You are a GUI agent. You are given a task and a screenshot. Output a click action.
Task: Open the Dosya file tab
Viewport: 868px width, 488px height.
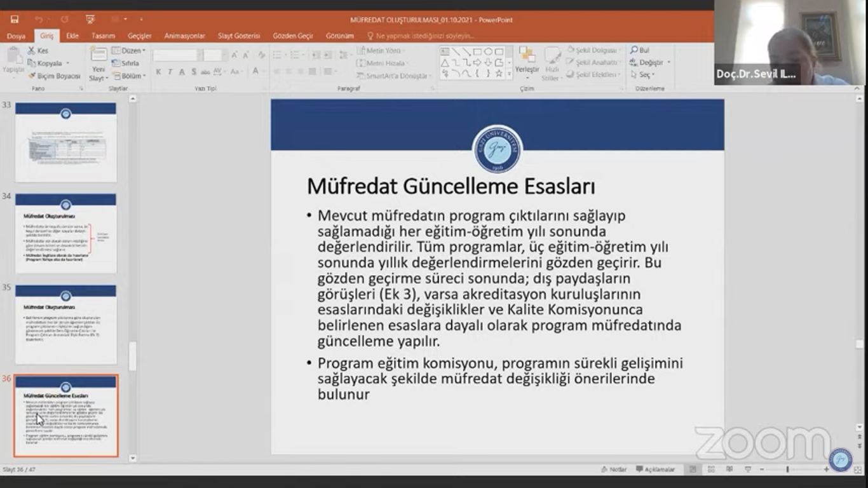point(16,36)
